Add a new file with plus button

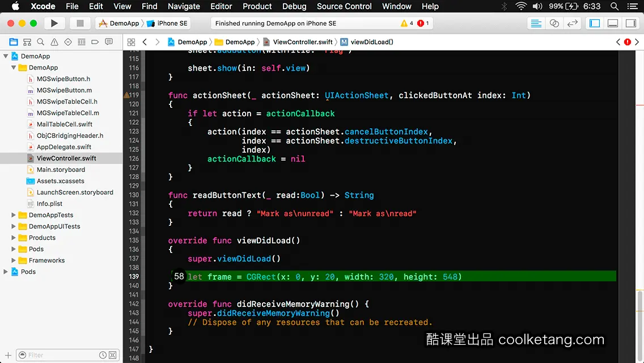[x=8, y=355]
